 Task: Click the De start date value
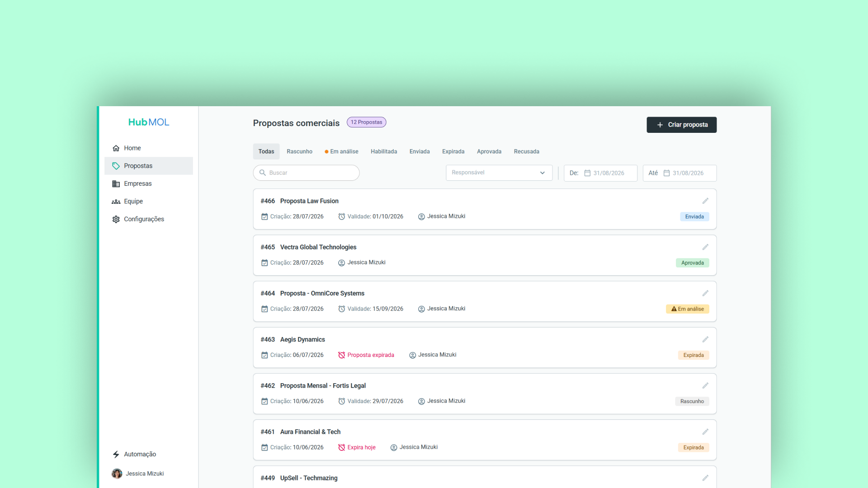(x=609, y=173)
